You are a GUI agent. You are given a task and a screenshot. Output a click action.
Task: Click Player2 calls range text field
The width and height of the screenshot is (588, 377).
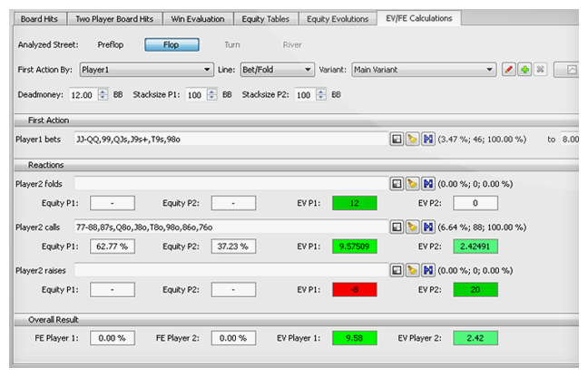tap(231, 227)
